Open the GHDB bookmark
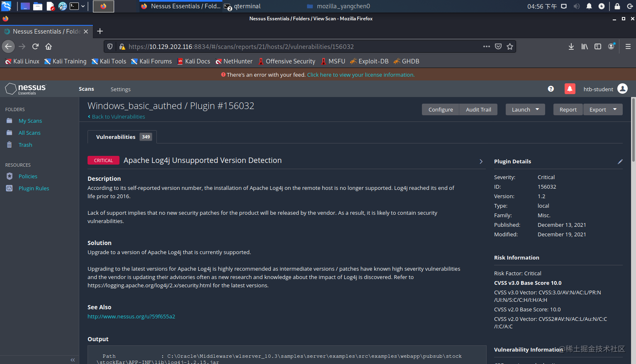 tap(407, 61)
